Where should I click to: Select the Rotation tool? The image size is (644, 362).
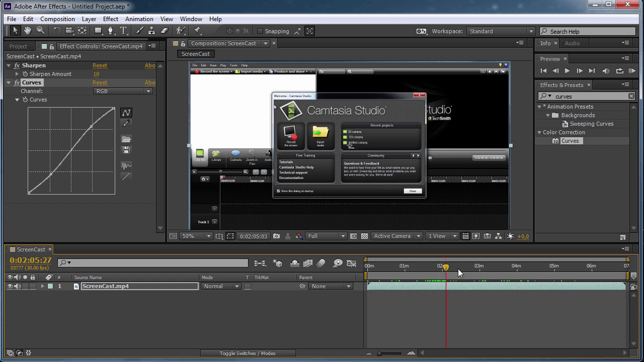56,31
